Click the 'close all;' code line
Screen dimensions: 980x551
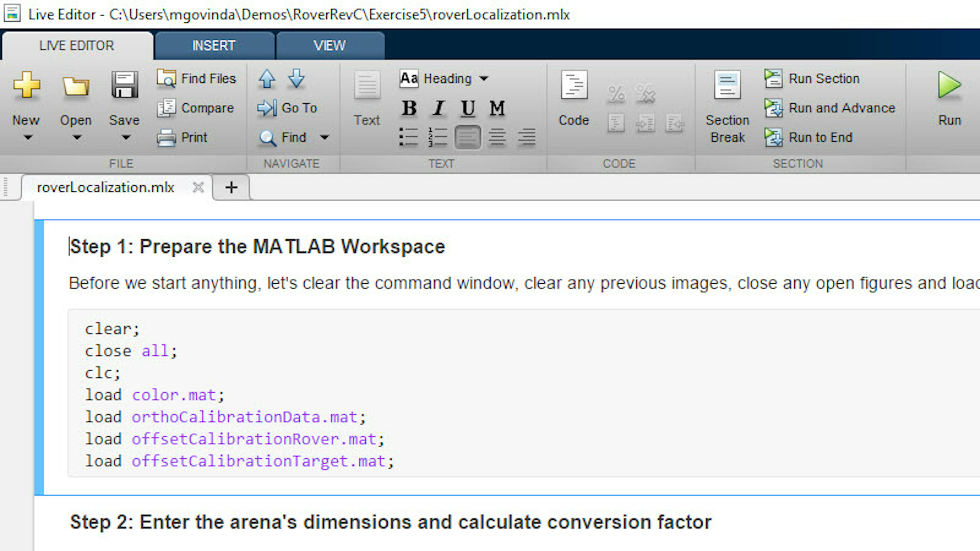click(x=131, y=351)
